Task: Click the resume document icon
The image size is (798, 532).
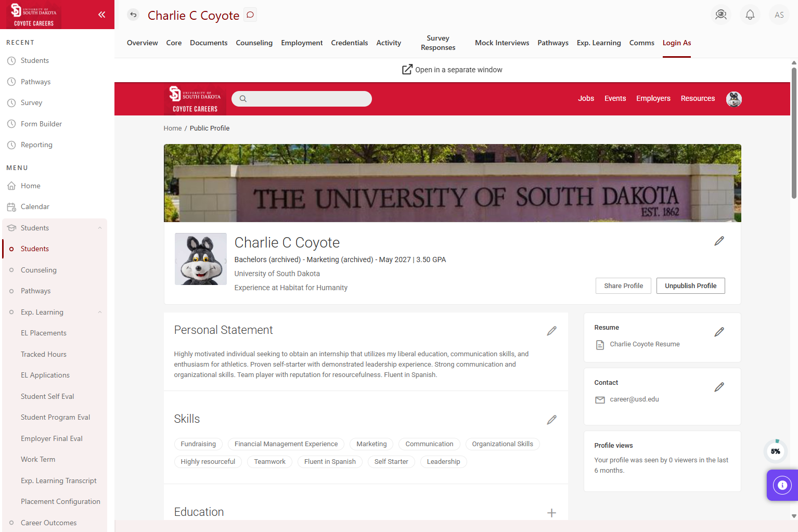Action: [x=600, y=345]
